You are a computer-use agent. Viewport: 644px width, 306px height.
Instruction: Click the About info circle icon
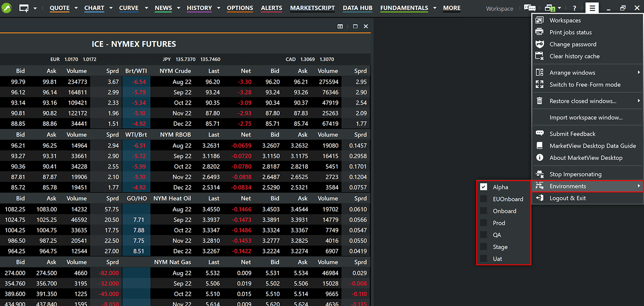[x=540, y=158]
